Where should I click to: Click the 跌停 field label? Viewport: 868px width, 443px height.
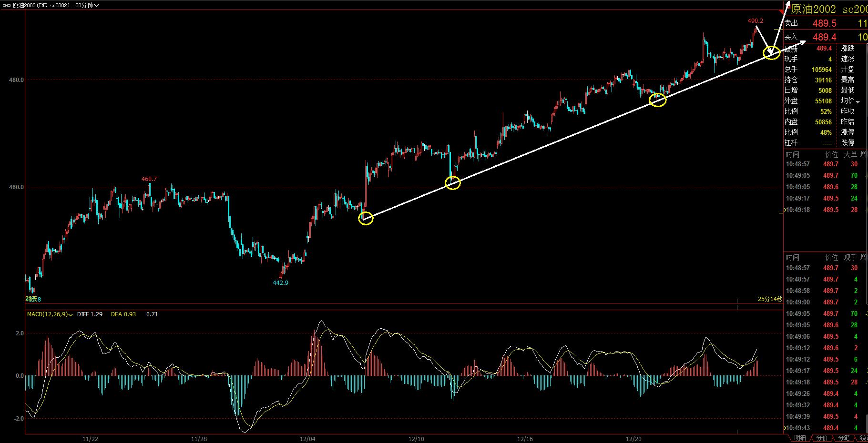click(x=848, y=143)
